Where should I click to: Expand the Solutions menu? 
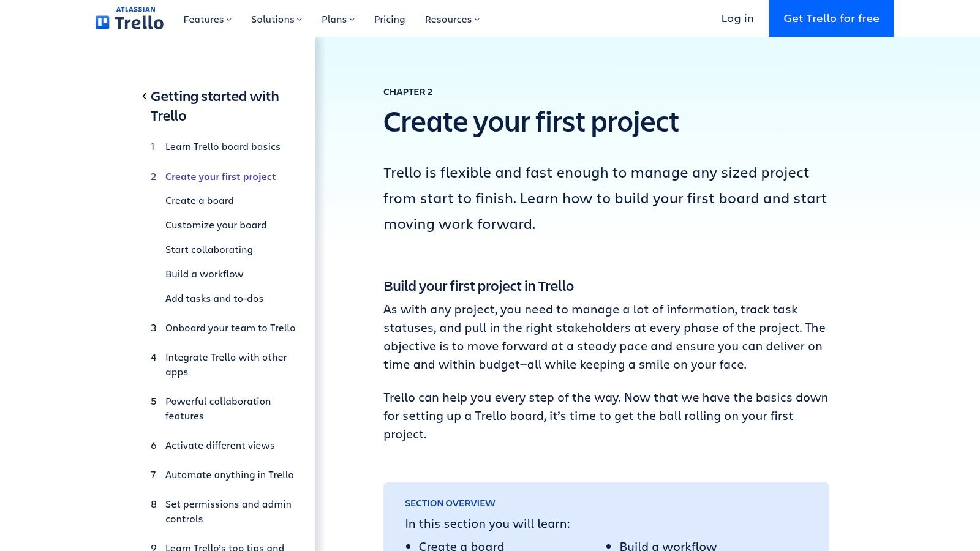pyautogui.click(x=276, y=19)
